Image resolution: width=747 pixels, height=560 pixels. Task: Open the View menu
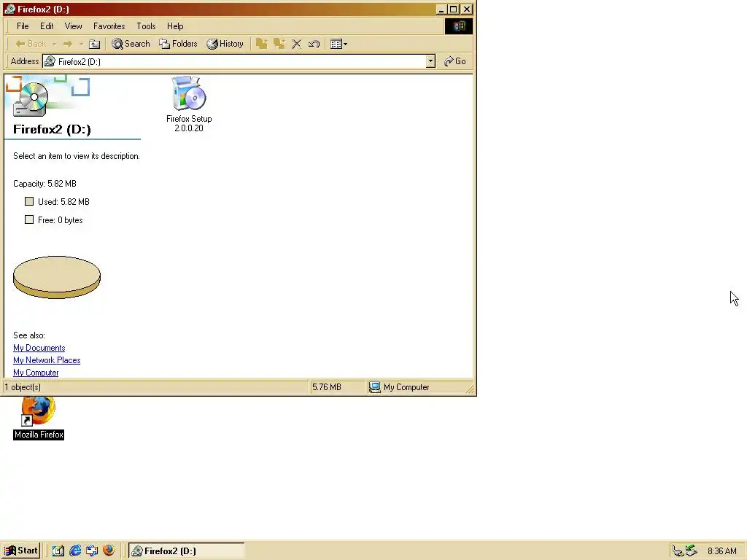pos(74,26)
